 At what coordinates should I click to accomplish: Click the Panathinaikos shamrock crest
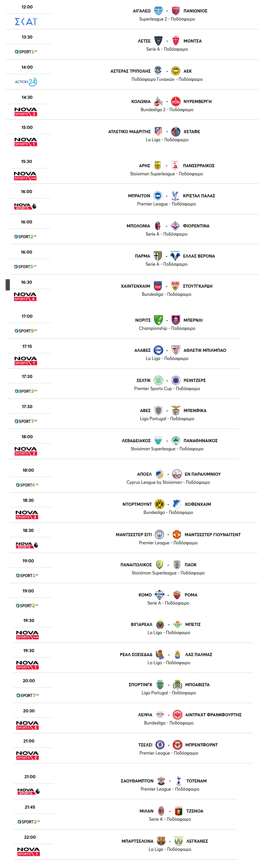click(x=176, y=440)
